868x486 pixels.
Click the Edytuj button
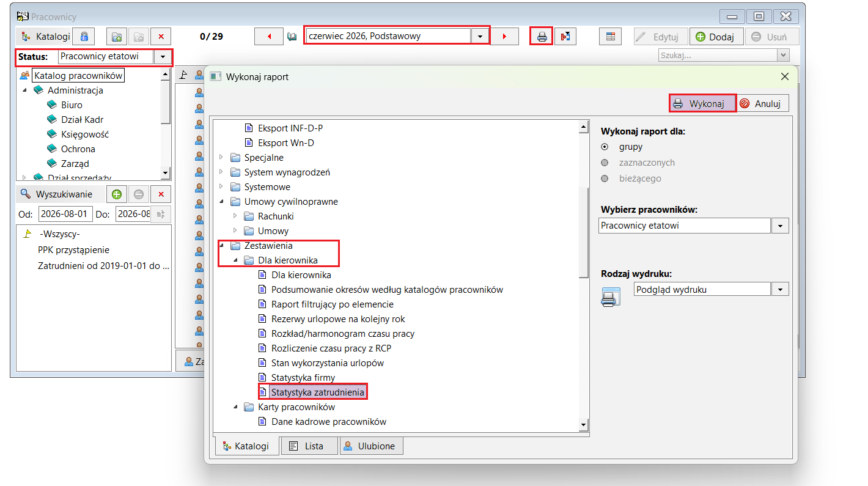[660, 37]
